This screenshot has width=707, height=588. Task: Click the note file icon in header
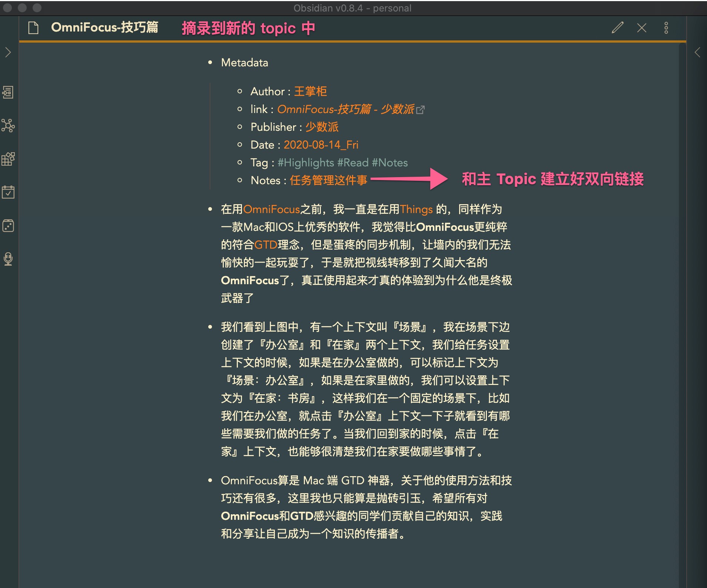pyautogui.click(x=33, y=28)
